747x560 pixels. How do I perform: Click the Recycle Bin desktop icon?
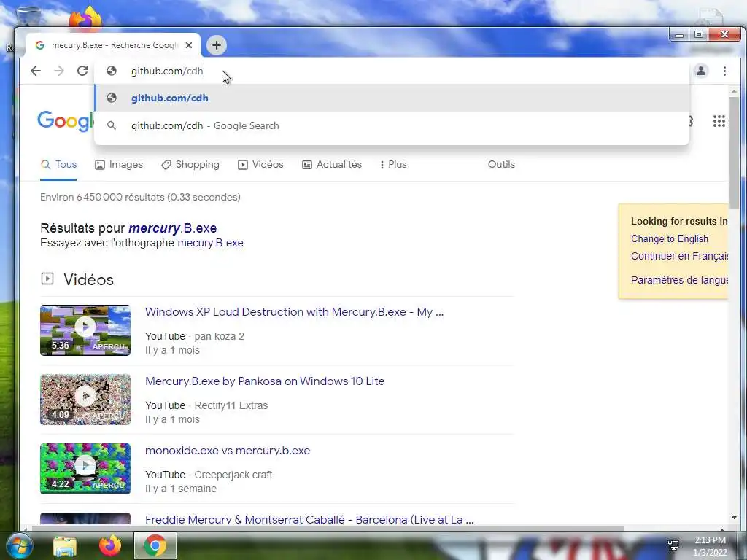[x=28, y=15]
